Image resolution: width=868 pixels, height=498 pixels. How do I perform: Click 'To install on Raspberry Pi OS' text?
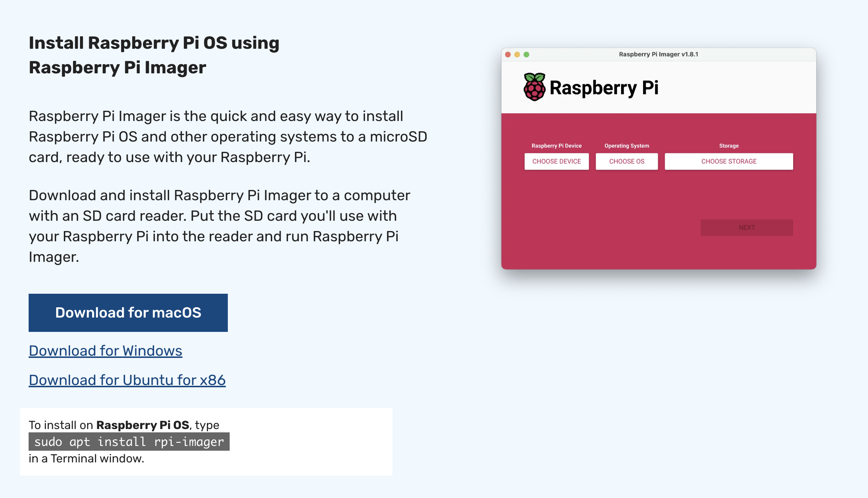[x=109, y=425]
